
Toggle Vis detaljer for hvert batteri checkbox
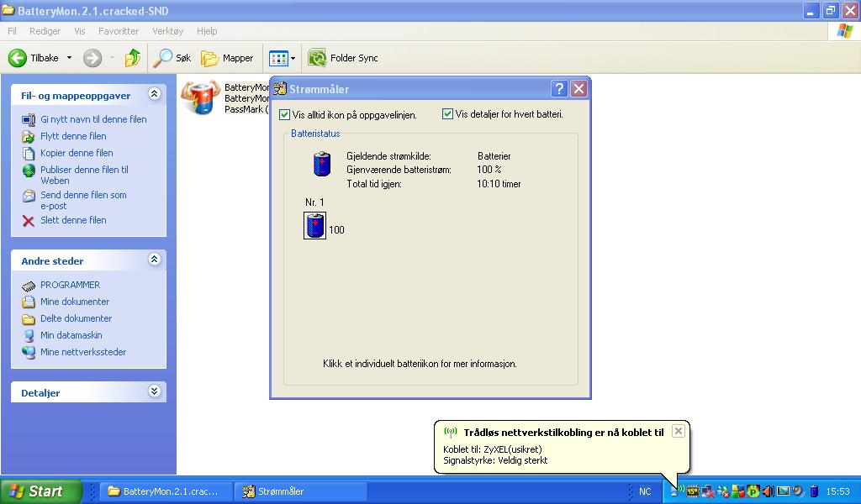click(x=447, y=114)
